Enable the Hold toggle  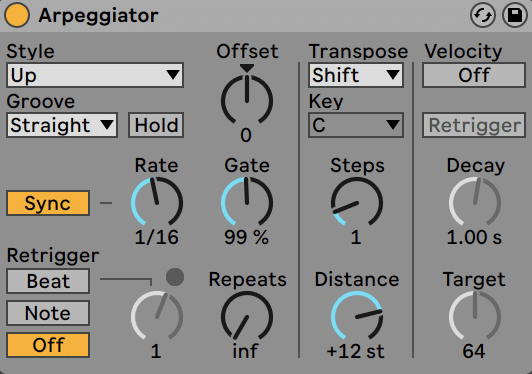156,125
